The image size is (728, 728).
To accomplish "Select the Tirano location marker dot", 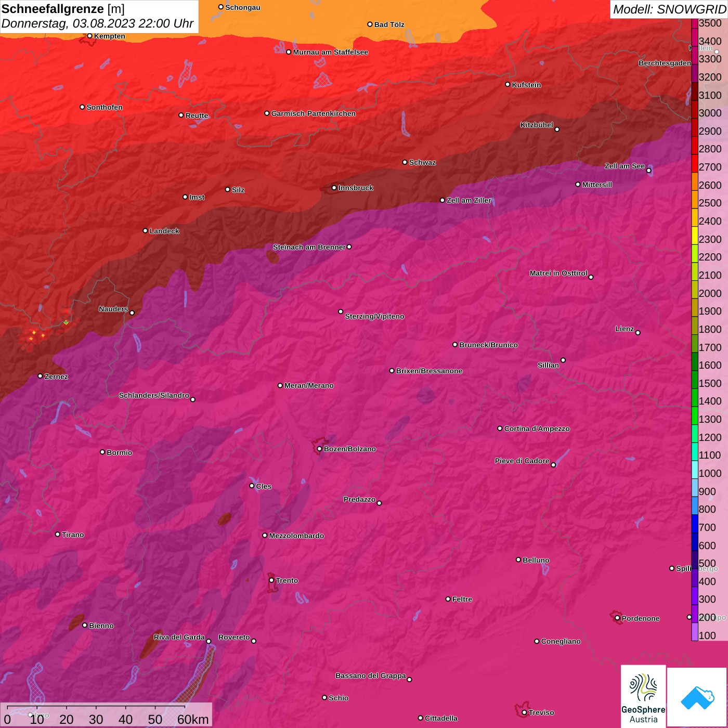I will [x=58, y=534].
